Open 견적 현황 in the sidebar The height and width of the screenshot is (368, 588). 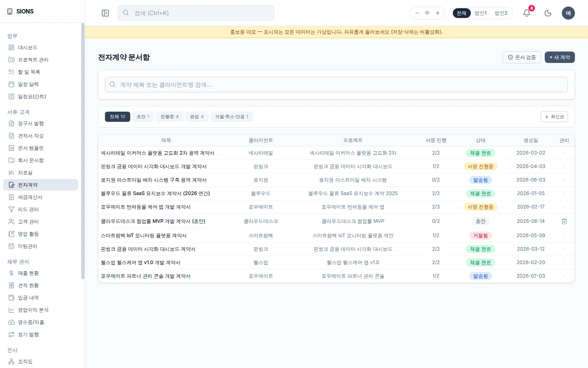click(40, 285)
